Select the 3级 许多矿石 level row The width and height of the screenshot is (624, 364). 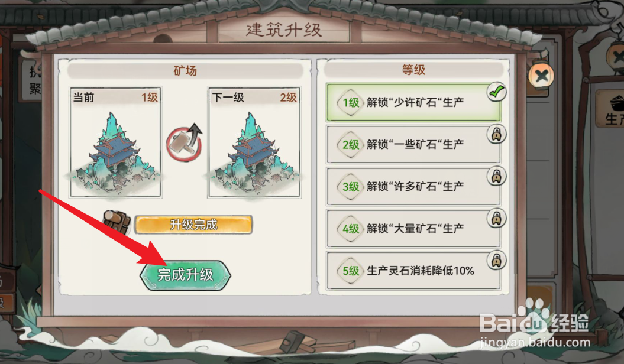(413, 186)
